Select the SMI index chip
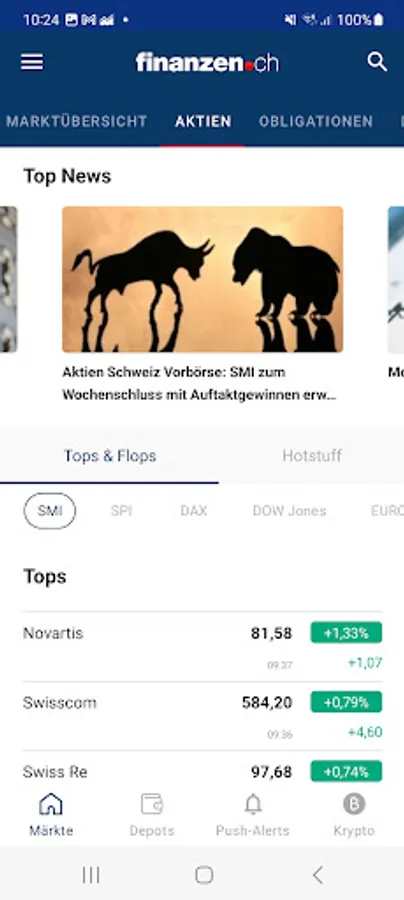 click(x=49, y=511)
